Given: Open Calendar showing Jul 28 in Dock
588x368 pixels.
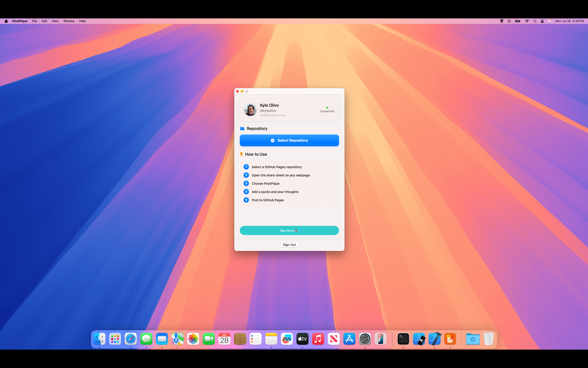Looking at the screenshot, I should coord(224,339).
